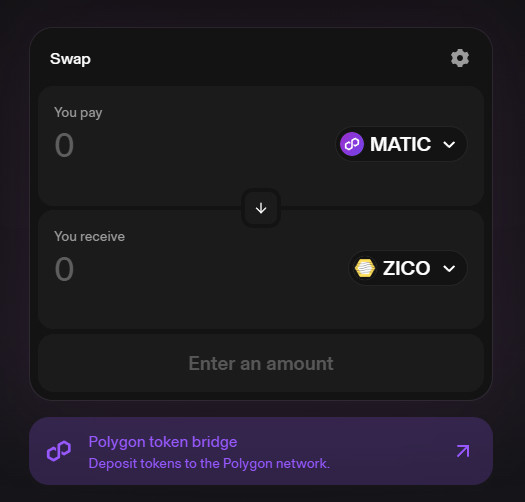
Task: Flip tokens with the down arrow button
Action: tap(261, 208)
